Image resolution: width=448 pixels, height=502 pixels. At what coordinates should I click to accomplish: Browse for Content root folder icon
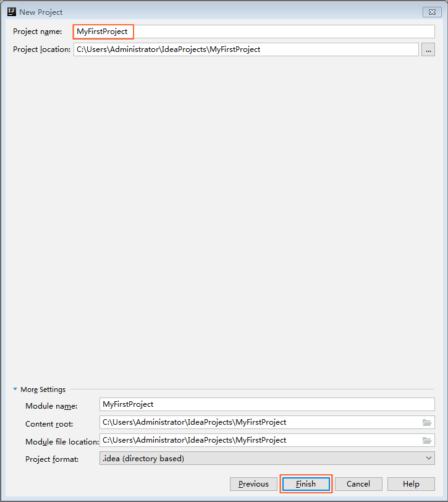coord(426,423)
